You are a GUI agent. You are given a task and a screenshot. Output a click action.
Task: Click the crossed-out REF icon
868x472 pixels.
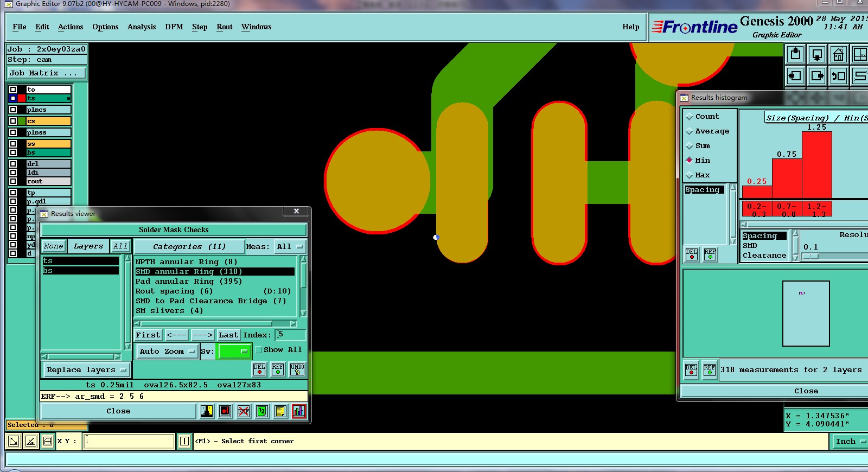pos(244,411)
